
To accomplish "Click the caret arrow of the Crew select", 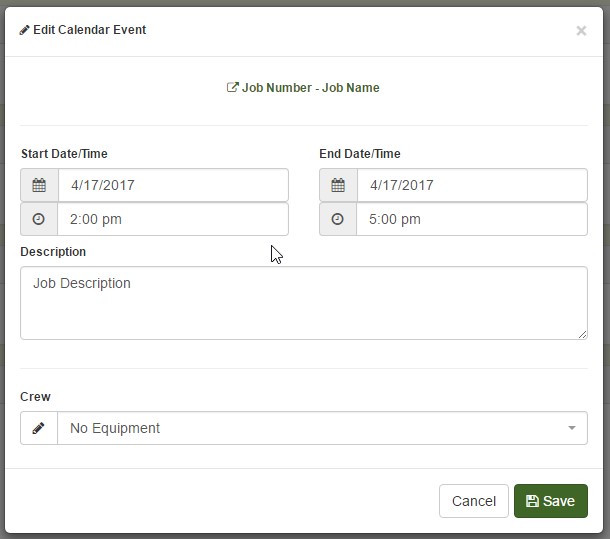I will 572,428.
